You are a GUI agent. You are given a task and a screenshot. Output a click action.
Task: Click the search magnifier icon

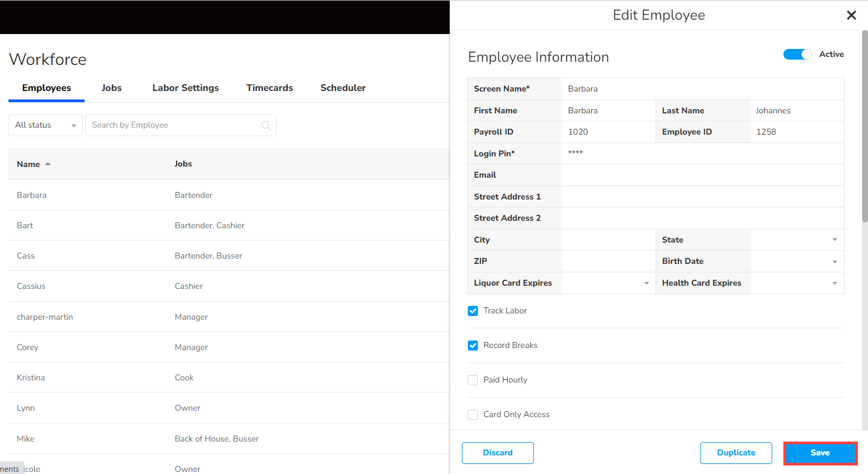coord(266,126)
